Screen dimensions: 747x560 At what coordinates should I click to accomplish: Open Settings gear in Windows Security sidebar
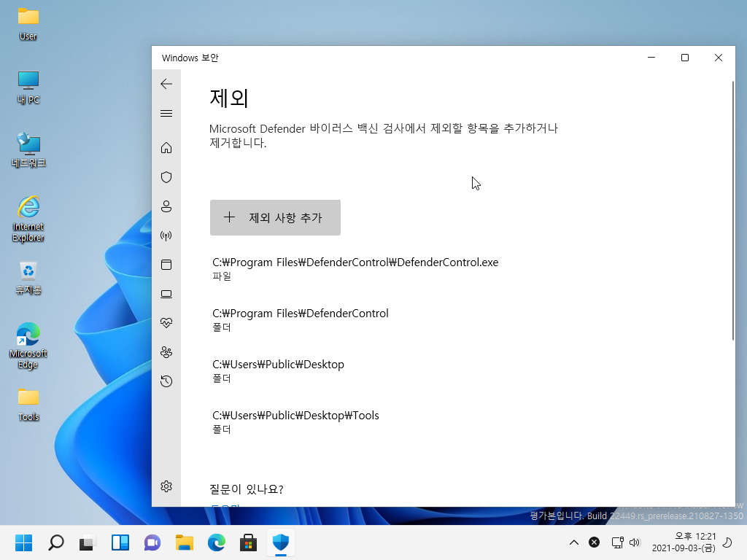coord(166,486)
